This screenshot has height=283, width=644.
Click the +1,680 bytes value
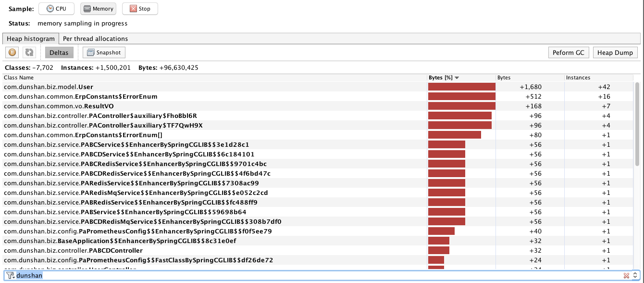(531, 87)
